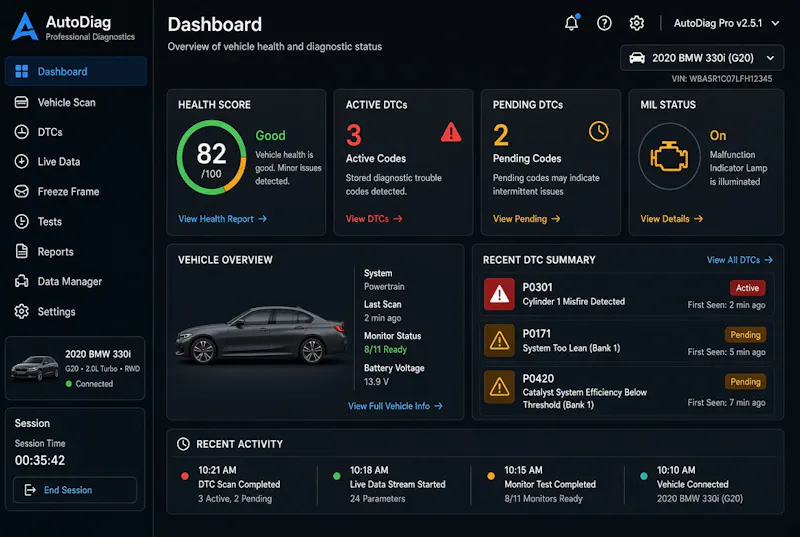This screenshot has height=537, width=800.
Task: Click the red alert icon for P0301
Action: point(499,294)
